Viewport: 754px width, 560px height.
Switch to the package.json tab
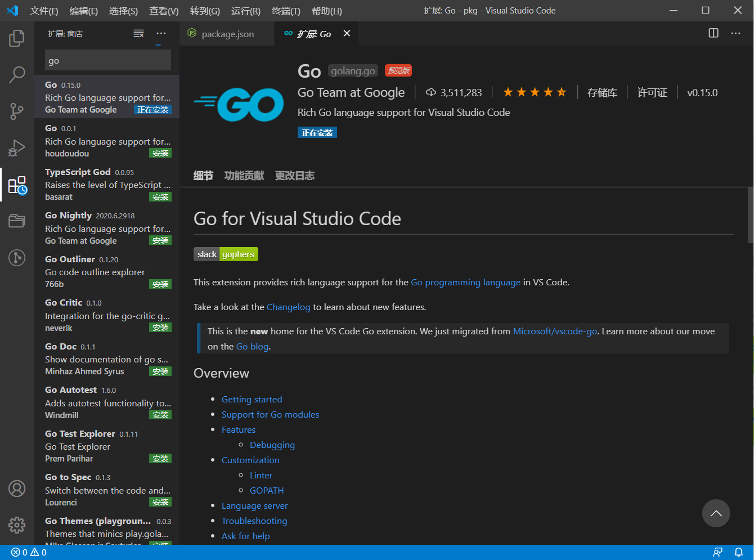[227, 34]
